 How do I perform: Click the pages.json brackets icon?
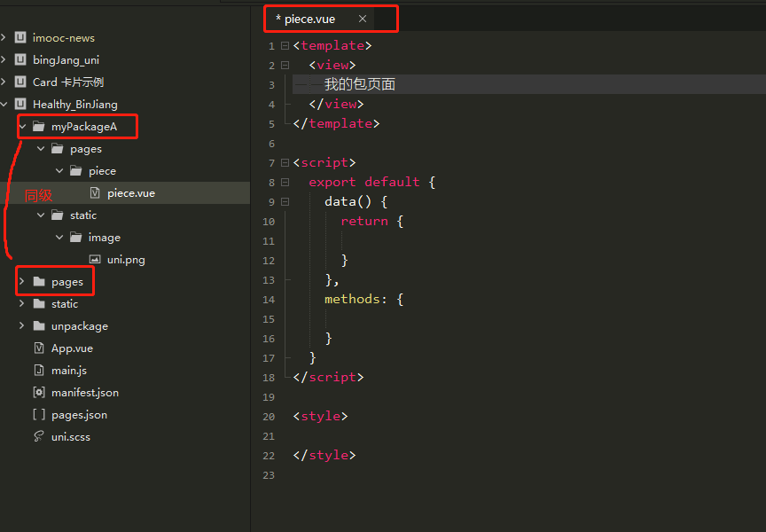pyautogui.click(x=39, y=415)
